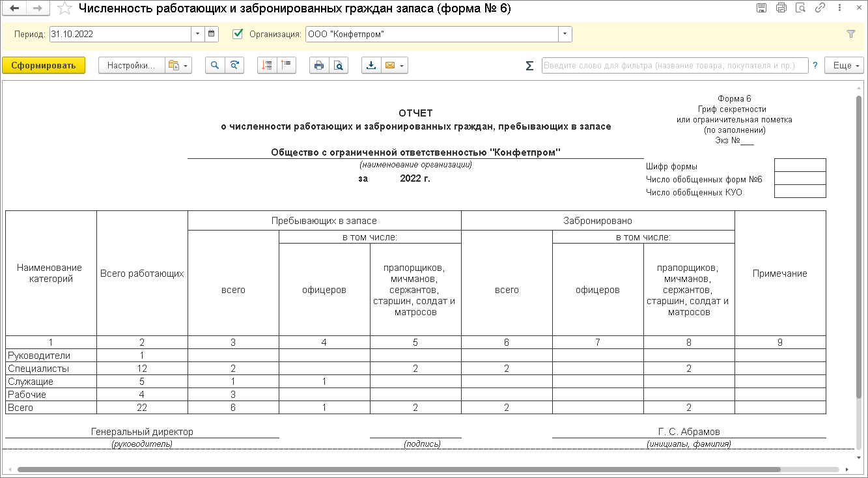This screenshot has width=868, height=478.
Task: Expand the Организация dropdown list
Action: tap(565, 34)
